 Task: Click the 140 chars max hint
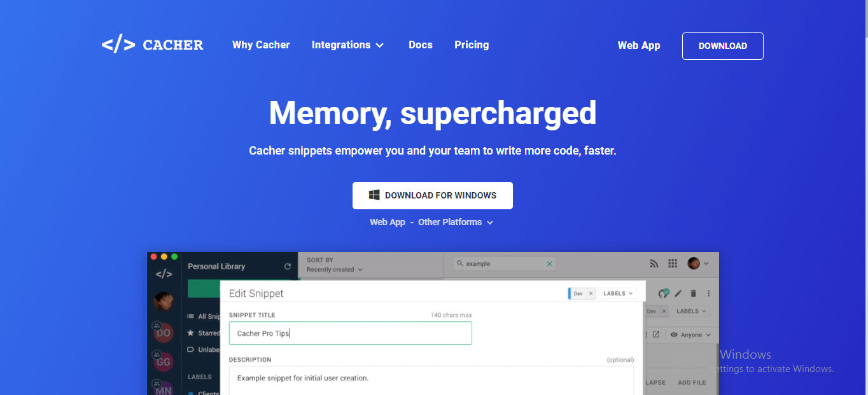451,315
